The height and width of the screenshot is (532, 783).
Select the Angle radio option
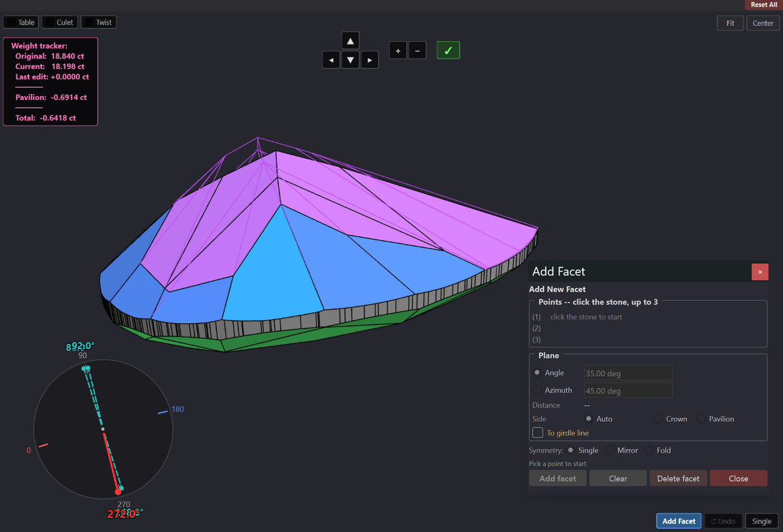pyautogui.click(x=537, y=372)
